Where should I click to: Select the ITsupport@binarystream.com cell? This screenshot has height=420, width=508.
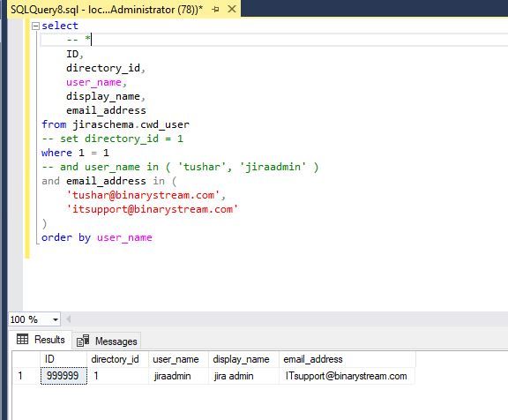[x=347, y=376]
